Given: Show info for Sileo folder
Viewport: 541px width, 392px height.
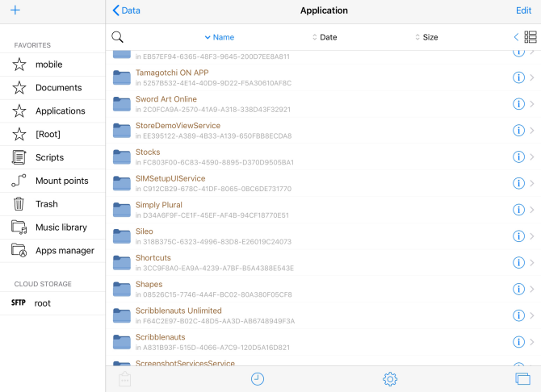Looking at the screenshot, I should (518, 236).
